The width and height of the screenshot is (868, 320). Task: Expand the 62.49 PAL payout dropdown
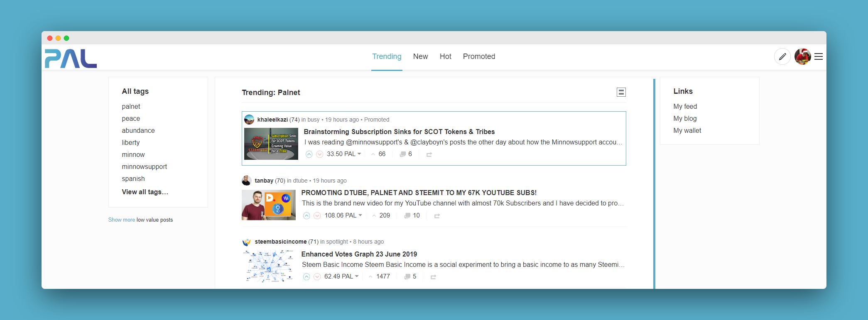point(341,276)
